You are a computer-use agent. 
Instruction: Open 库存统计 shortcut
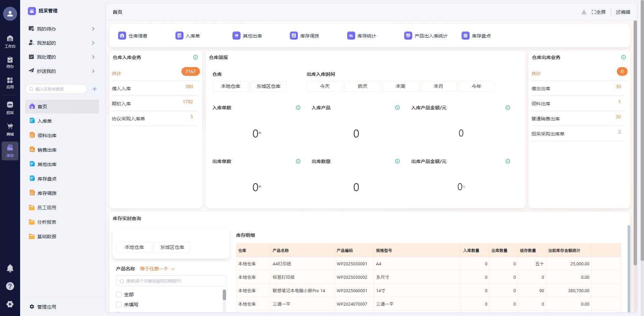362,36
